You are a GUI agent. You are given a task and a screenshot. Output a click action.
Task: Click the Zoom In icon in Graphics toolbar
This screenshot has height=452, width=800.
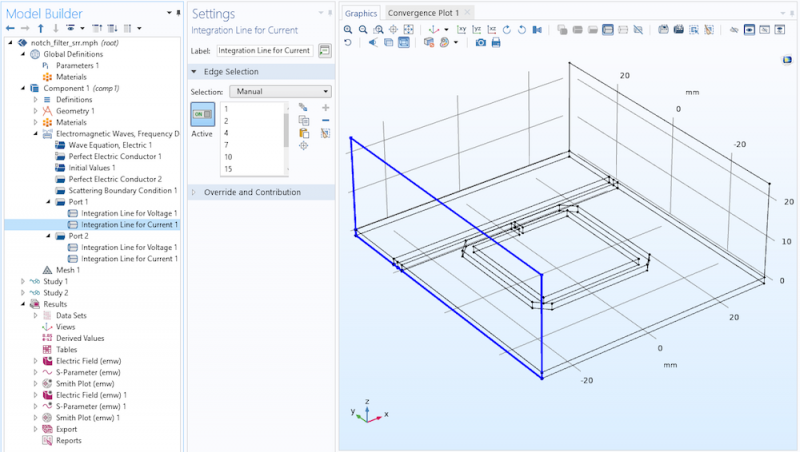pos(348,30)
